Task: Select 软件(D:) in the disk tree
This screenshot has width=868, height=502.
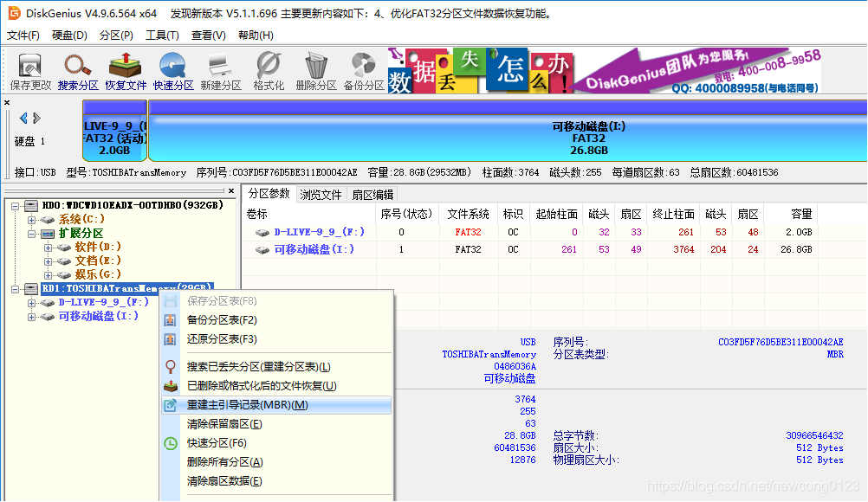Action: [x=97, y=248]
